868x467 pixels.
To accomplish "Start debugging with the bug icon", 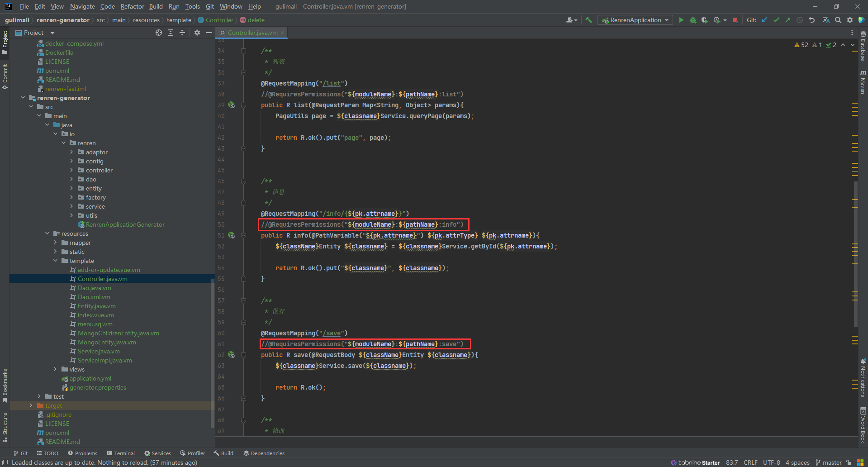I will tap(693, 20).
